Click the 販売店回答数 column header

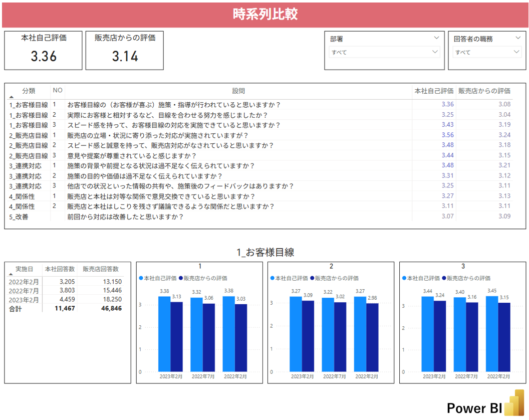pos(101,269)
